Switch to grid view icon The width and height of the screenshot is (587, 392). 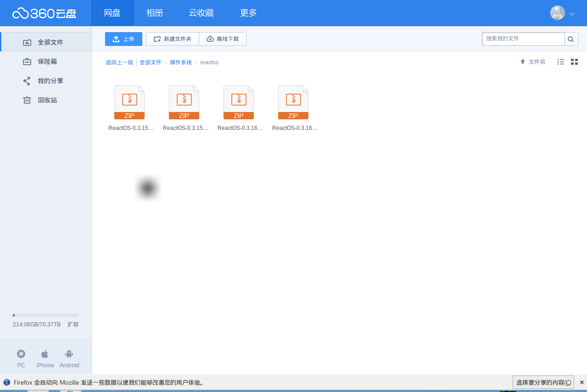[x=574, y=62]
